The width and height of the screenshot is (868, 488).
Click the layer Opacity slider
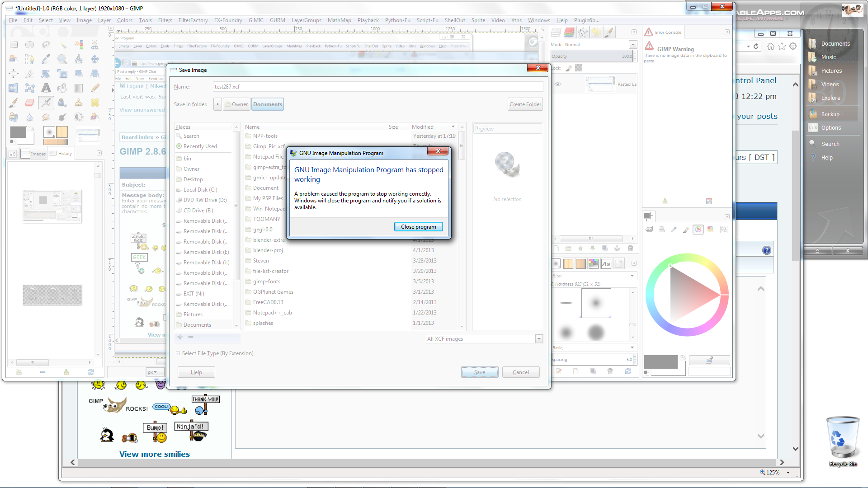[x=591, y=56]
